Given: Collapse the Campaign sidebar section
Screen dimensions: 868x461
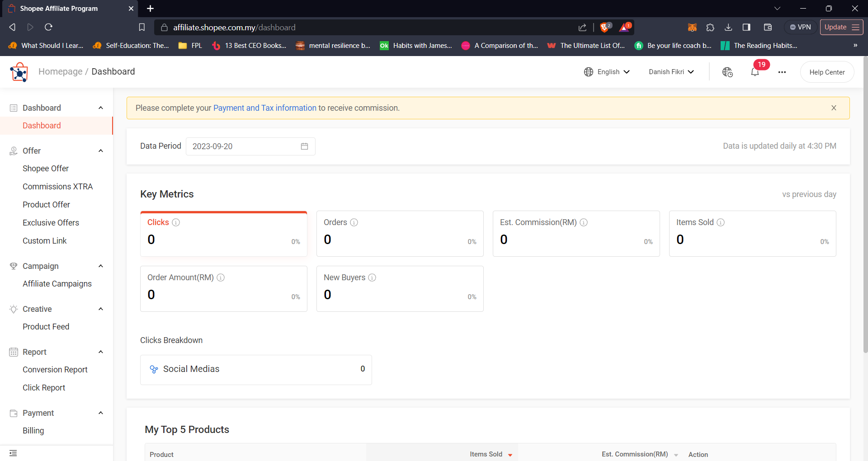Looking at the screenshot, I should point(101,266).
